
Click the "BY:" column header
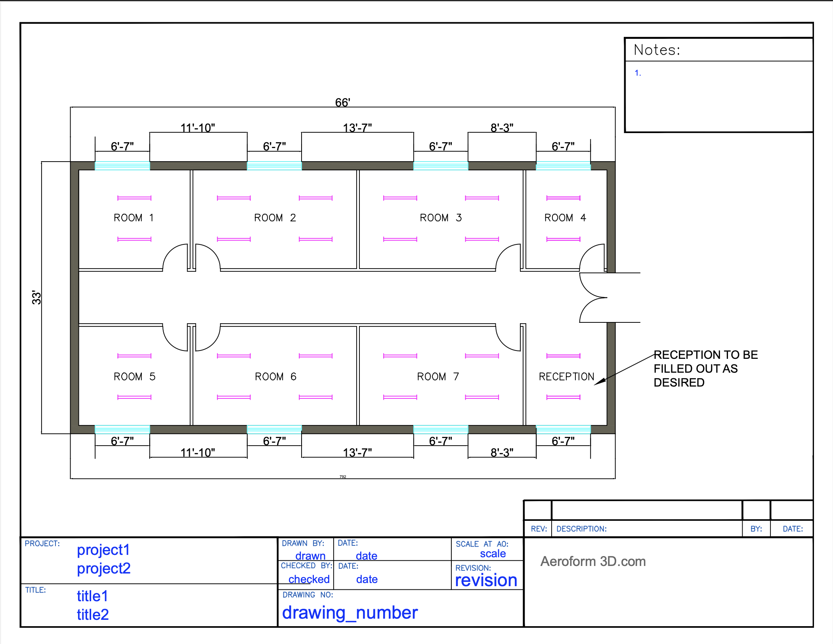click(x=756, y=529)
